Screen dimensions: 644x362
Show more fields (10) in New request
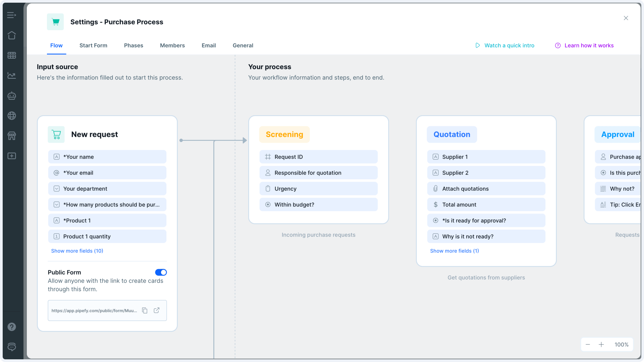pos(77,251)
